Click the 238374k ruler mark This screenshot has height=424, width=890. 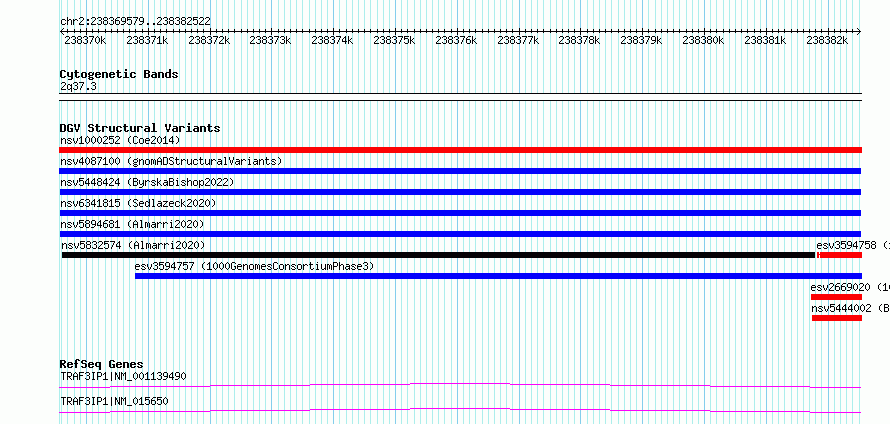[x=332, y=40]
